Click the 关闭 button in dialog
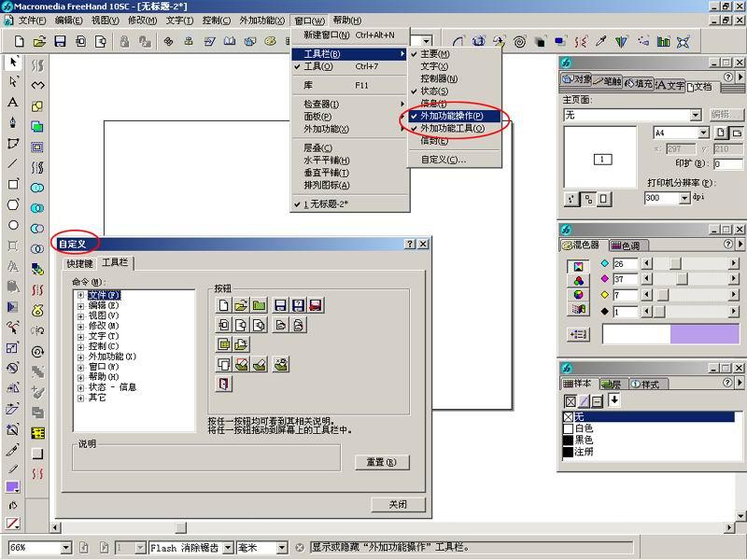747x560 pixels. 398,504
